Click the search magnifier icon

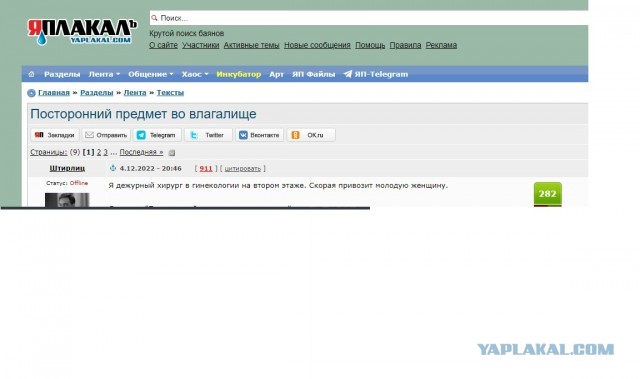pyautogui.click(x=154, y=18)
